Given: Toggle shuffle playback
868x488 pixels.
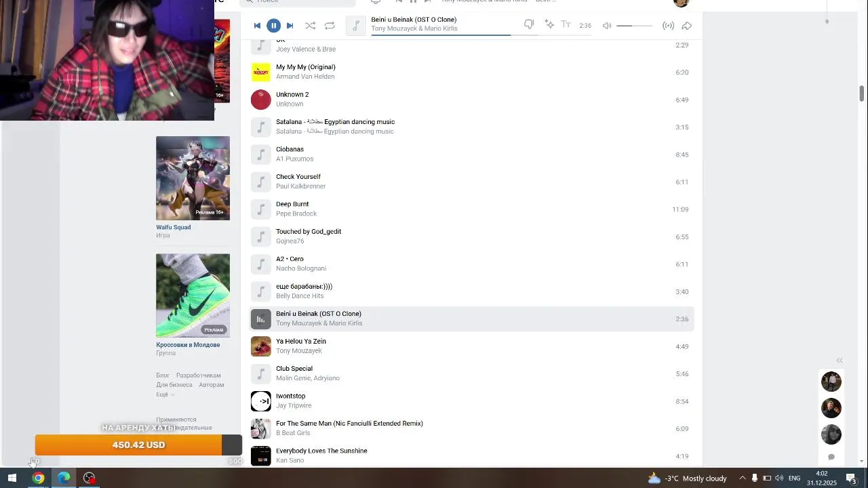Looking at the screenshot, I should coord(310,26).
